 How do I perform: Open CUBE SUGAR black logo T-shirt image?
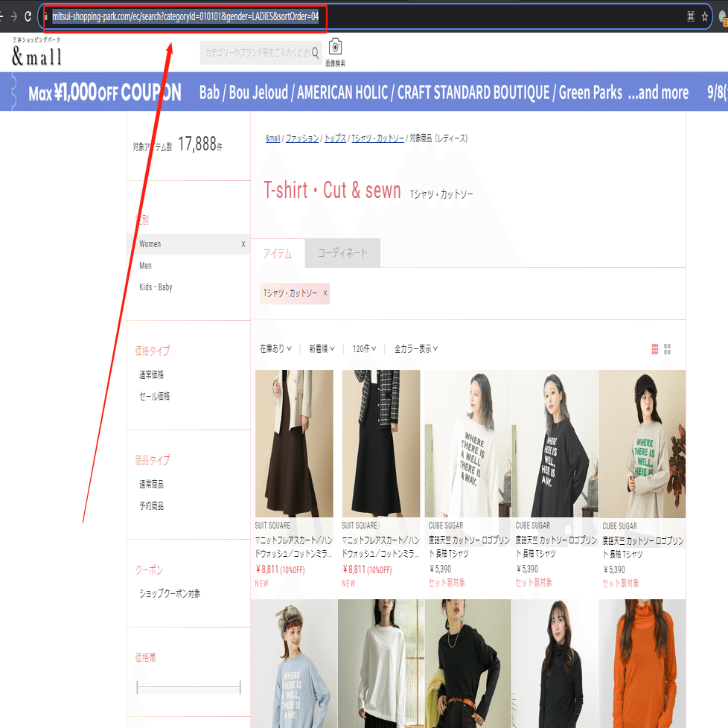[555, 444]
